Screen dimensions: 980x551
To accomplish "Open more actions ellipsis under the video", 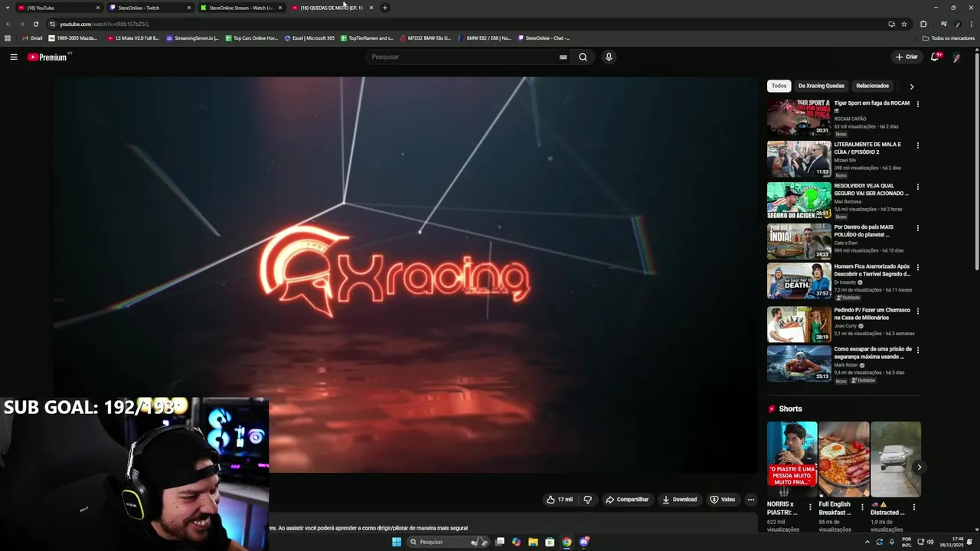I will pos(751,500).
